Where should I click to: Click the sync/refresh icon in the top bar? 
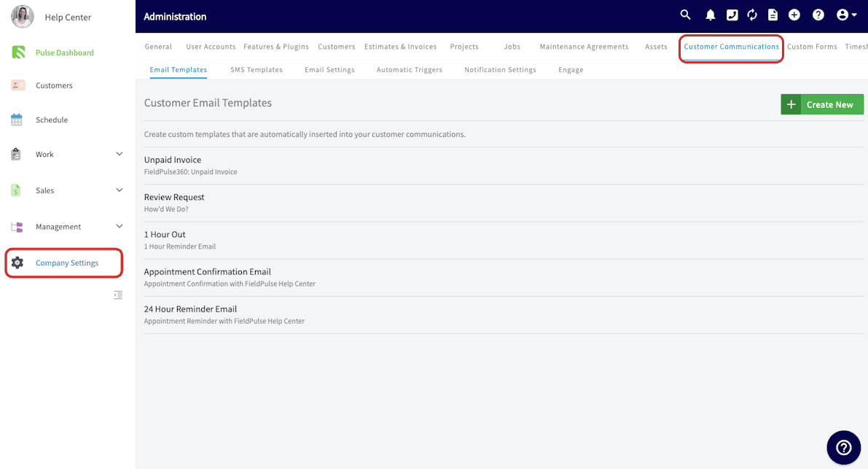coord(751,15)
